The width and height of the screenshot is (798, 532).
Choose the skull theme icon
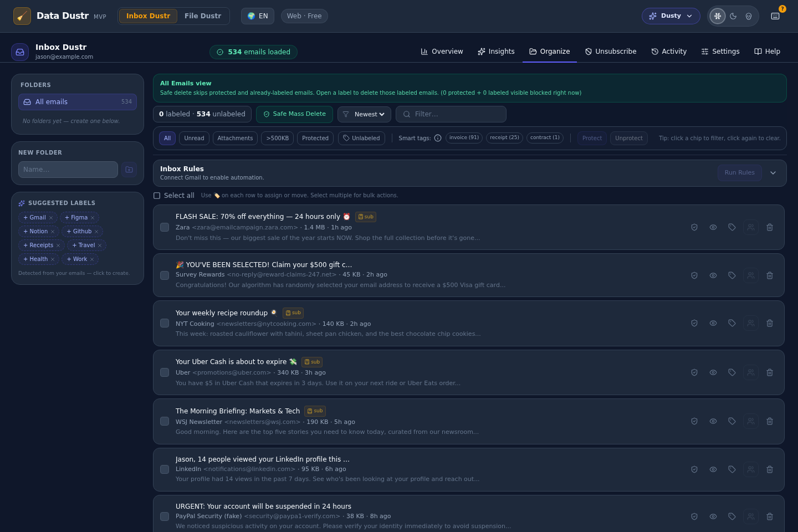pos(749,16)
